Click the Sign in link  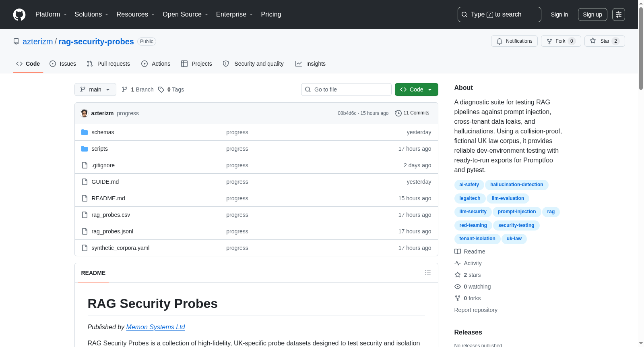[x=559, y=15]
